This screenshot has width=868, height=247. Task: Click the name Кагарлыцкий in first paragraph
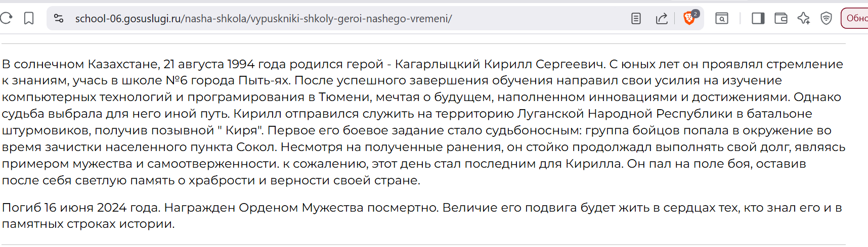pos(438,64)
